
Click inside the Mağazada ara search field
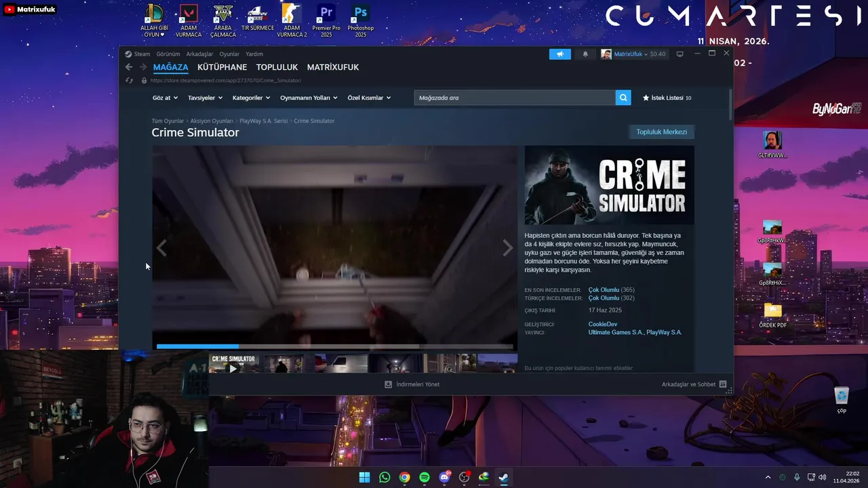pyautogui.click(x=515, y=98)
